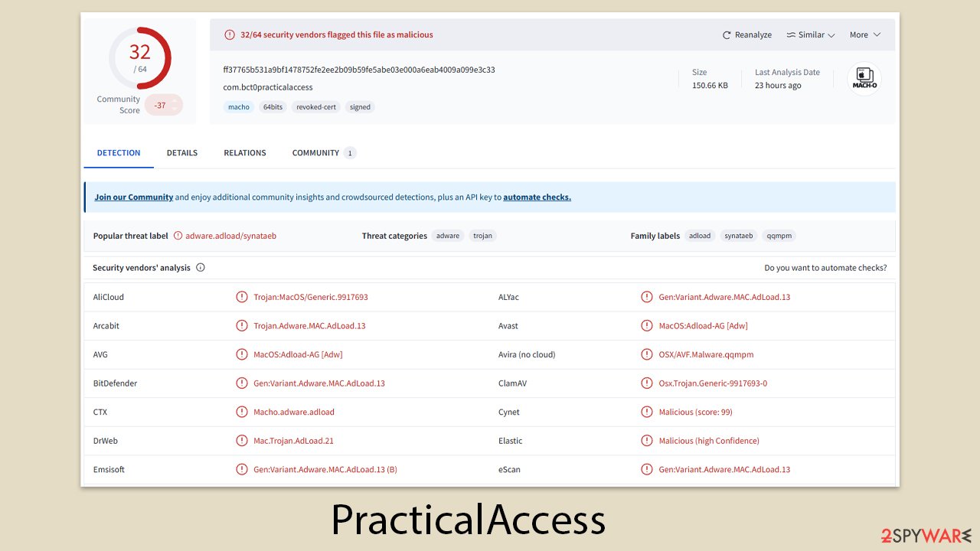Click alert icon in AliCloud row
980x551 pixels.
pos(242,297)
